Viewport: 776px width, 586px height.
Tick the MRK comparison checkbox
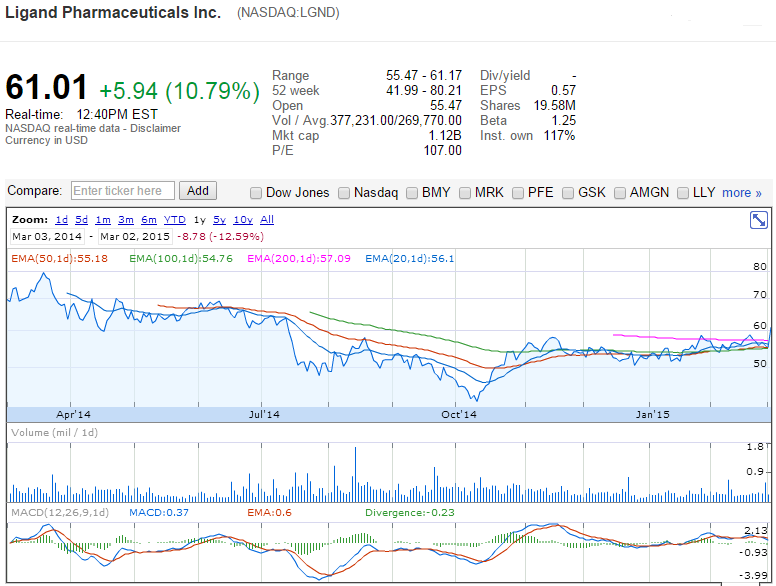coord(465,193)
